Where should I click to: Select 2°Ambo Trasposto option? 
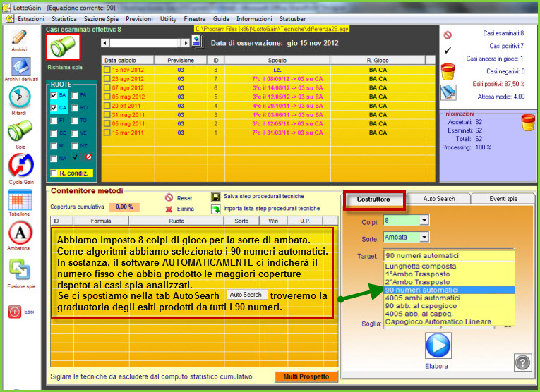point(449,282)
